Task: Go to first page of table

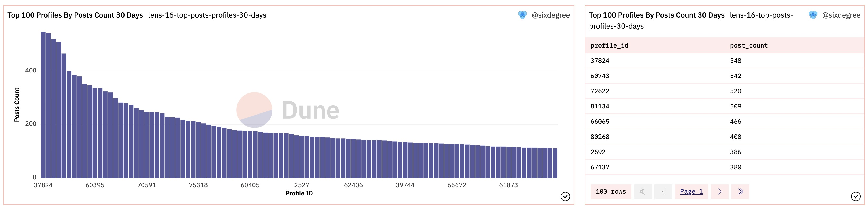Action: [x=643, y=191]
